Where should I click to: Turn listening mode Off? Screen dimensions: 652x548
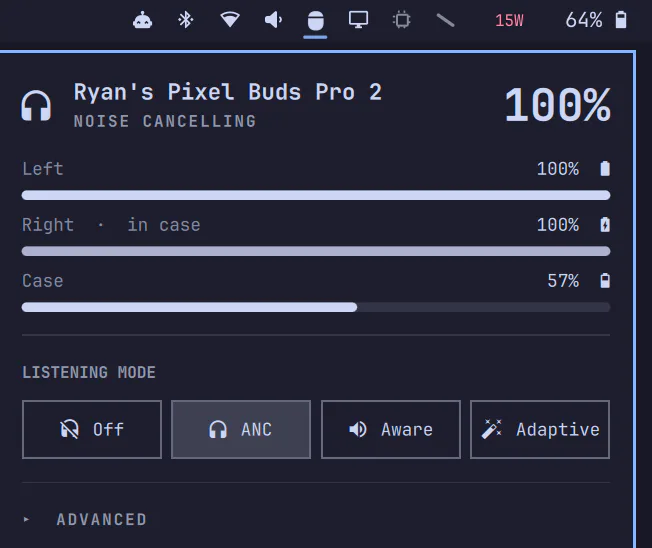(92, 430)
